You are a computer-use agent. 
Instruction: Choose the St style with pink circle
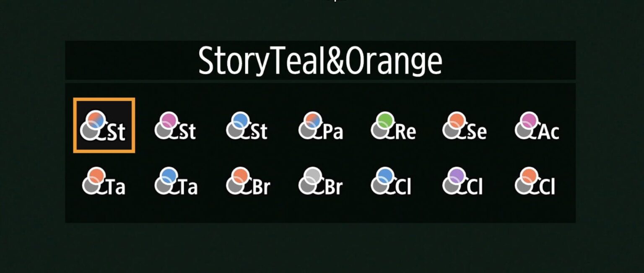[175, 126]
